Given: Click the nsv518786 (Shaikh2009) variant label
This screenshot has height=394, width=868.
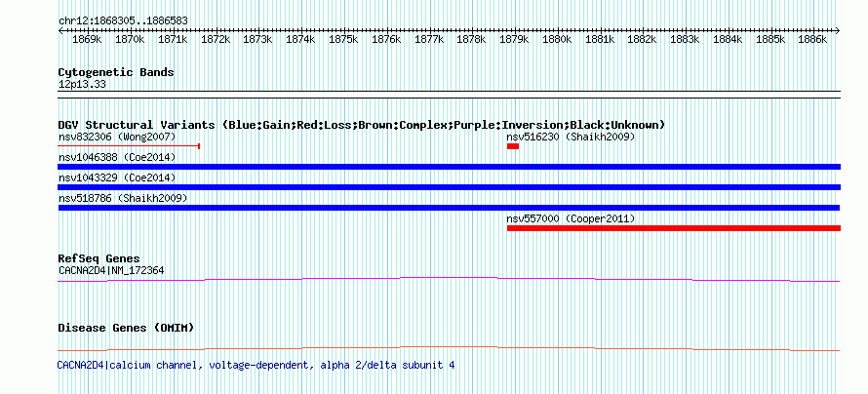Looking at the screenshot, I should pyautogui.click(x=122, y=198).
